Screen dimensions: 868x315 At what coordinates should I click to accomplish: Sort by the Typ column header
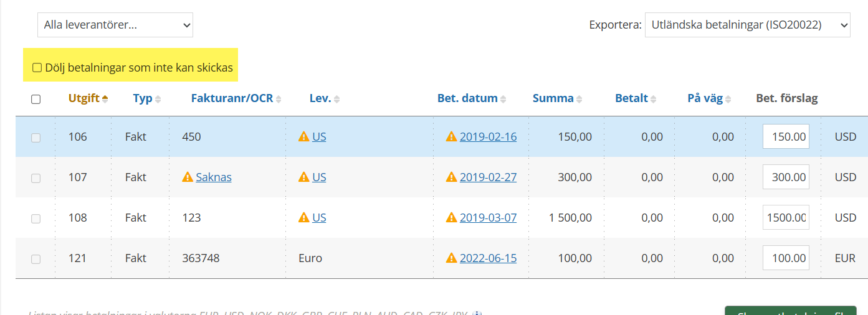point(143,98)
